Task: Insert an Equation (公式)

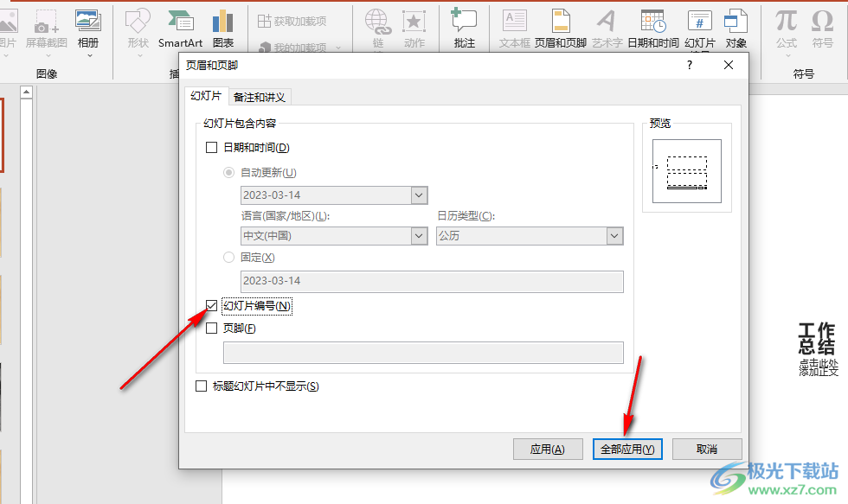Action: (787, 28)
